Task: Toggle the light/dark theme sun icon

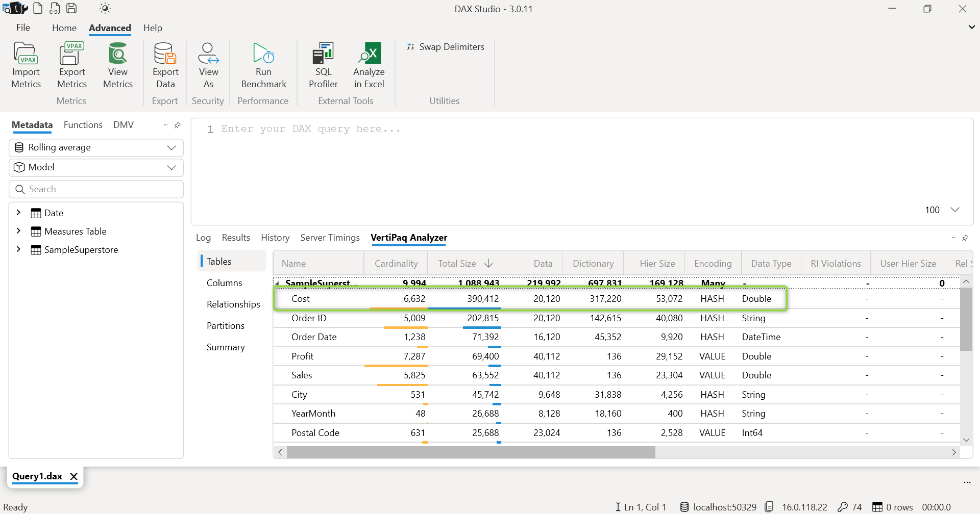Action: coord(105,8)
